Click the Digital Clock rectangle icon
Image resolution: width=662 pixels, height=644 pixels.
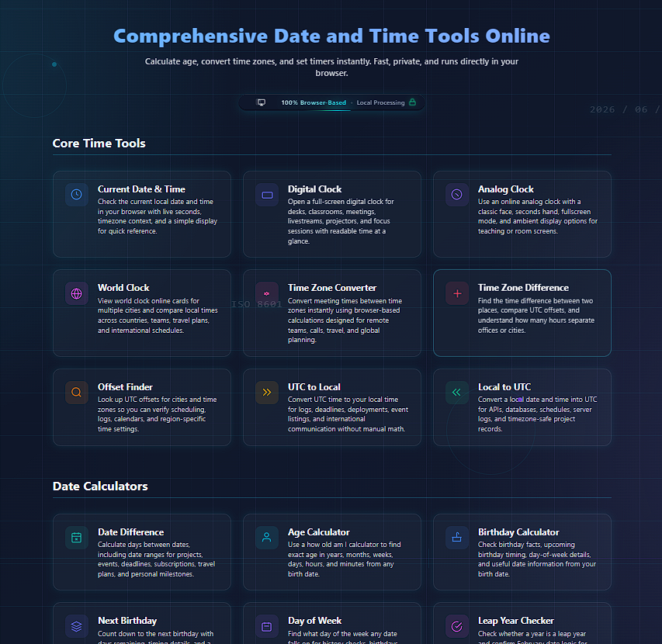(x=267, y=195)
